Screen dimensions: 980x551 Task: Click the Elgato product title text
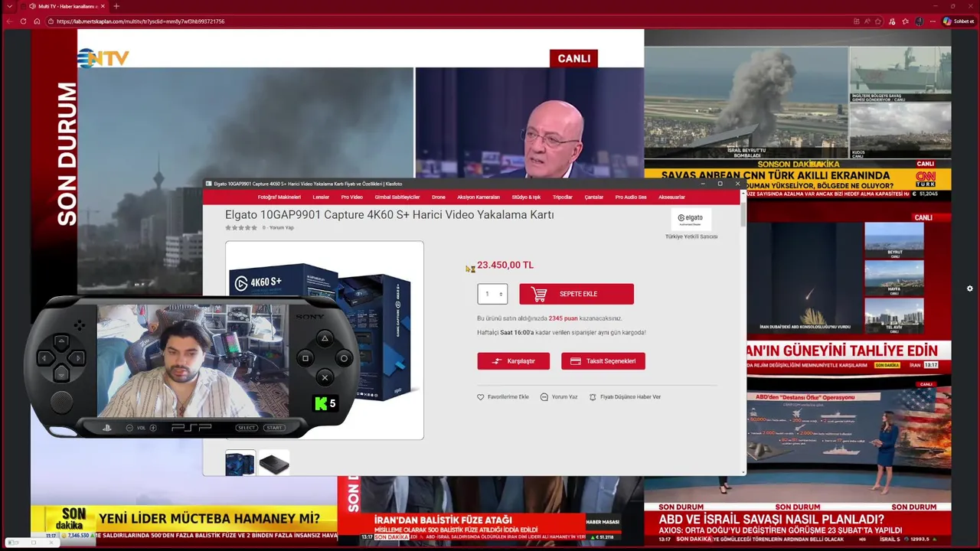click(x=389, y=215)
